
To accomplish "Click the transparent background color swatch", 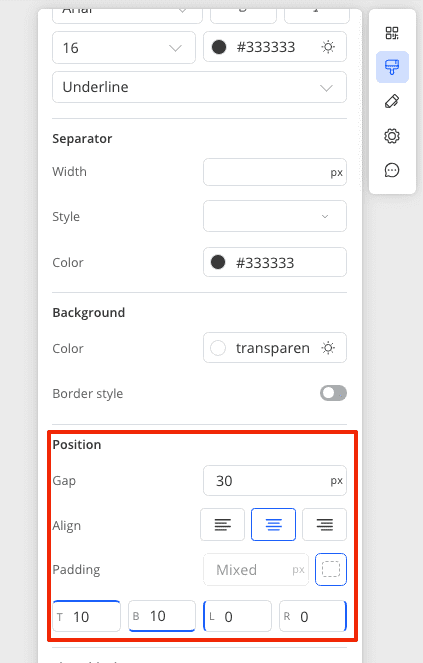I will pos(218,348).
